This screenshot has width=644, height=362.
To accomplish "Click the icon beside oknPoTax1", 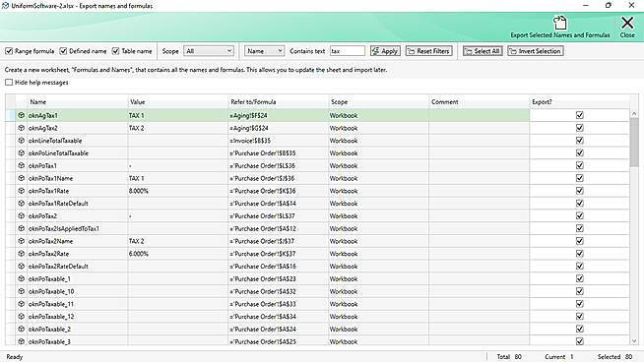I will pyautogui.click(x=22, y=166).
